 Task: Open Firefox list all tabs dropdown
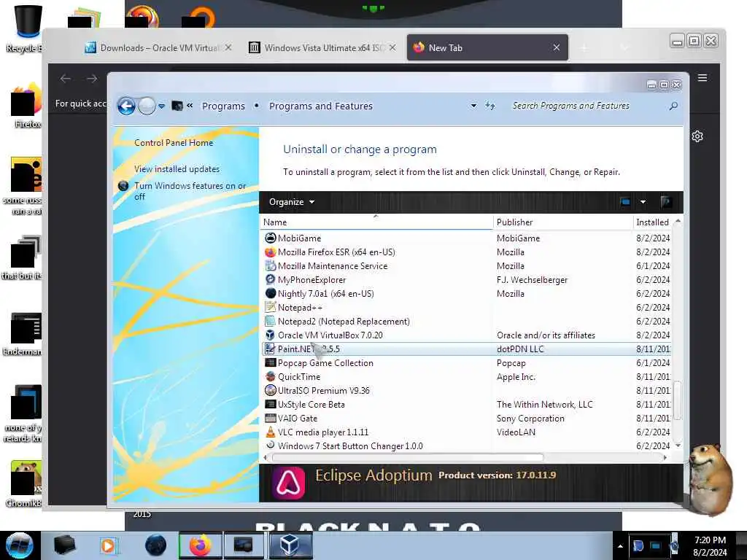click(x=624, y=47)
